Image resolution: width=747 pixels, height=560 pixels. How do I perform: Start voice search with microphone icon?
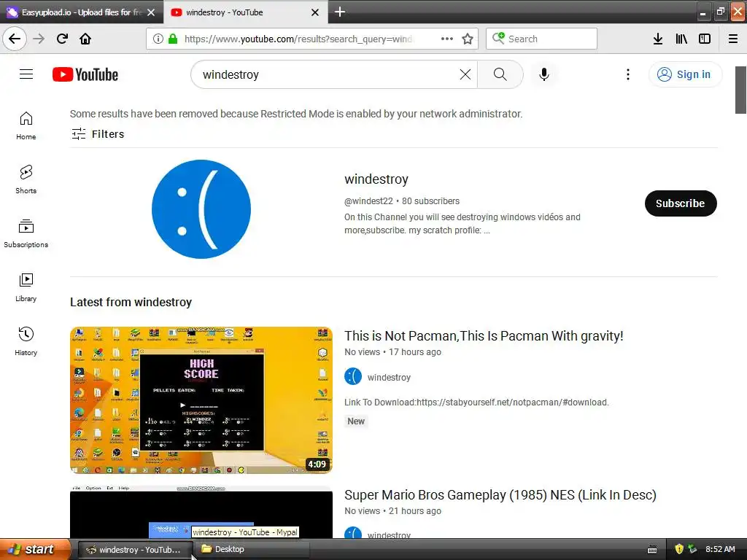pos(544,74)
